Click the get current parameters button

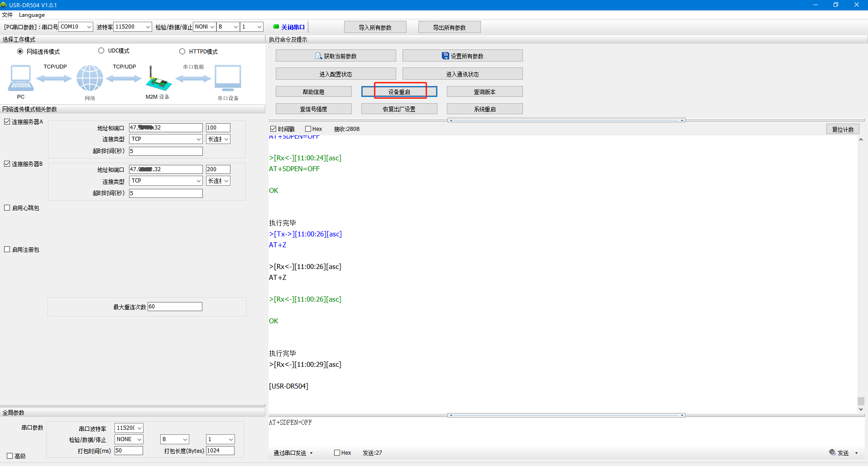[x=336, y=56]
